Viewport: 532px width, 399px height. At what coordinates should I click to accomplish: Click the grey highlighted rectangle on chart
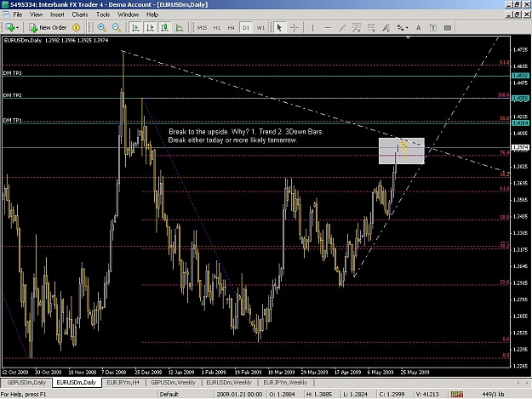[x=402, y=151]
